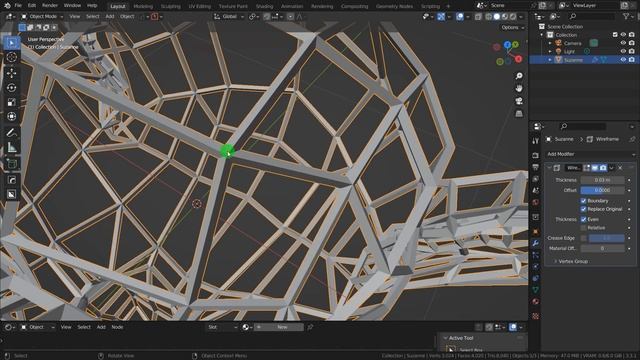Click the red X axis gizmo

518,59
